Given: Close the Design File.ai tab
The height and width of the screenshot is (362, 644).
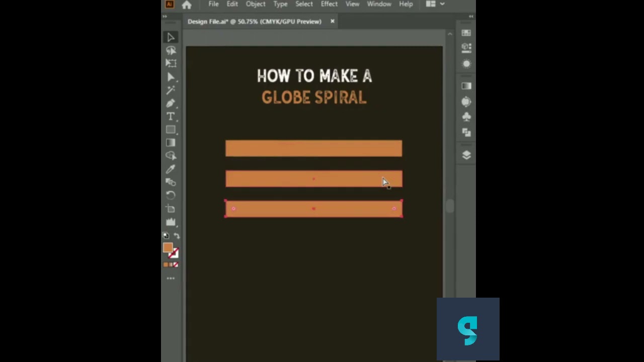Looking at the screenshot, I should point(332,21).
